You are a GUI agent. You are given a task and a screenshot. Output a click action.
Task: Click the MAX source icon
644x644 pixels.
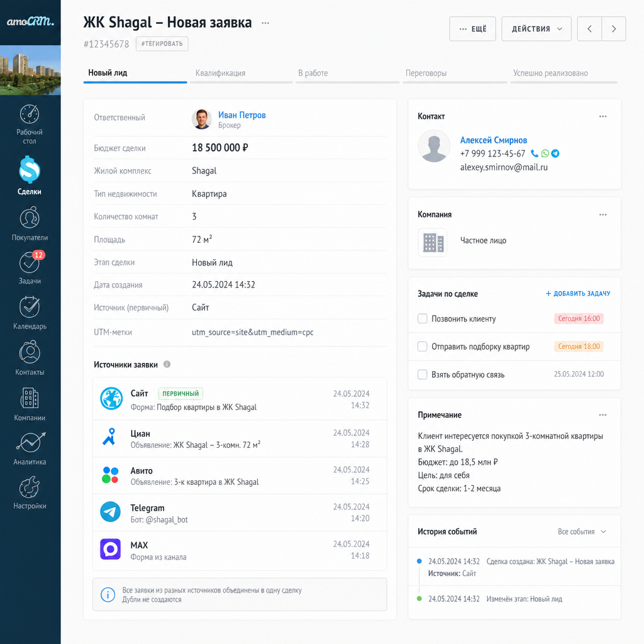click(x=111, y=549)
